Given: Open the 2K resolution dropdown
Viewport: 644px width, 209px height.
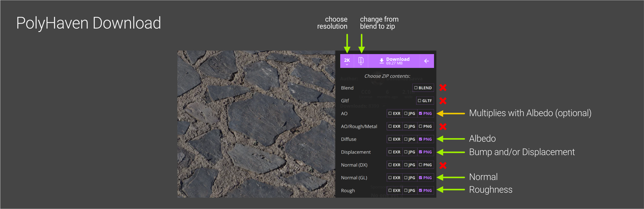Looking at the screenshot, I should (x=347, y=61).
